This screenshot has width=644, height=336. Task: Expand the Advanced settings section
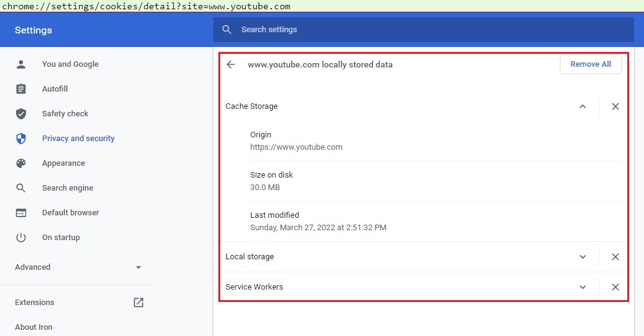(x=77, y=267)
